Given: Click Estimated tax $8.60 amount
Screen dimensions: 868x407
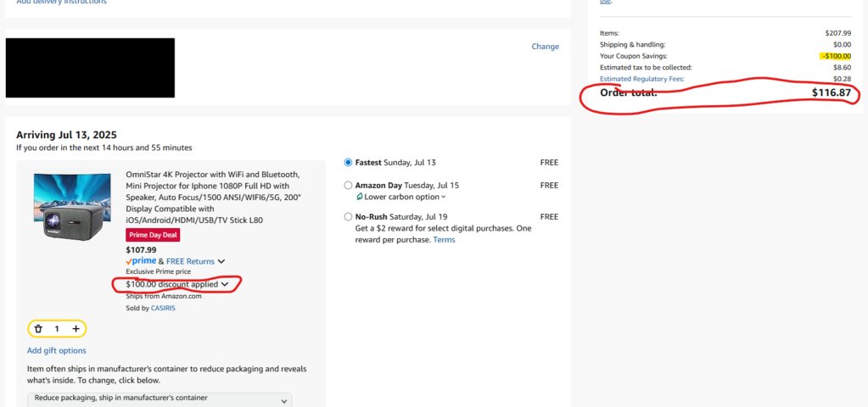Looking at the screenshot, I should [x=843, y=68].
